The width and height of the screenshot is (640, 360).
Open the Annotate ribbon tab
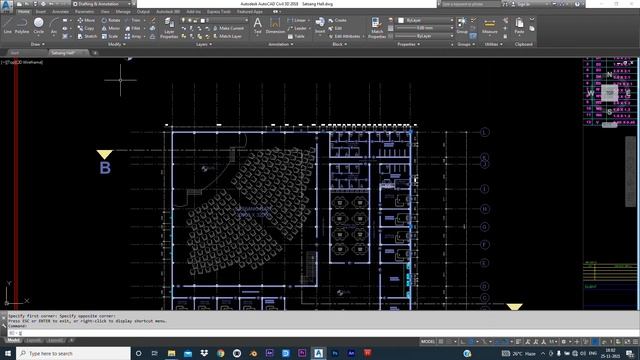pyautogui.click(x=60, y=12)
